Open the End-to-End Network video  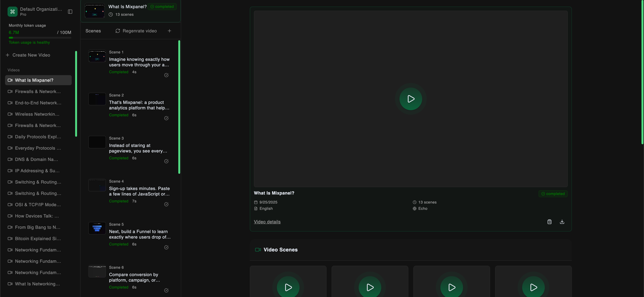[x=38, y=103]
